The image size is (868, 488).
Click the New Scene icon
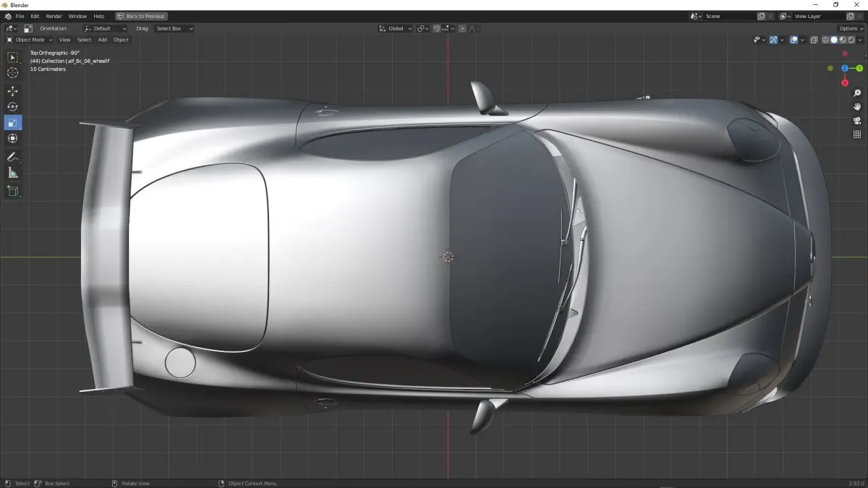(x=761, y=16)
